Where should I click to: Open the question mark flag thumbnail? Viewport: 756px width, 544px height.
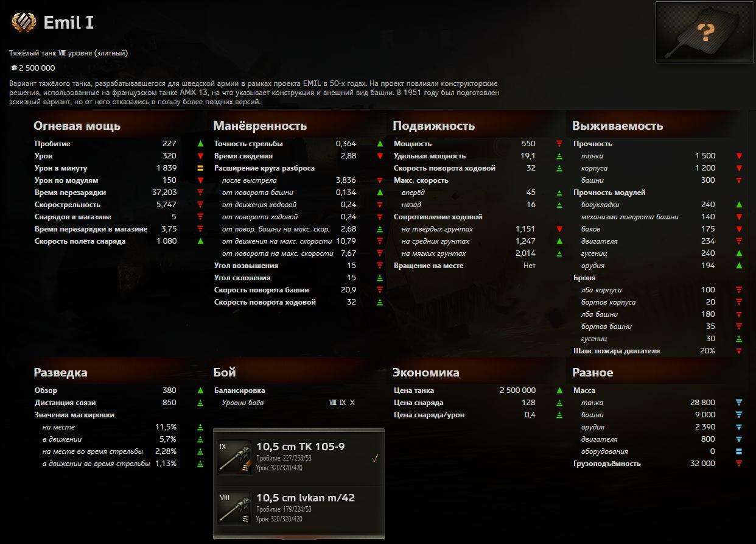(704, 32)
